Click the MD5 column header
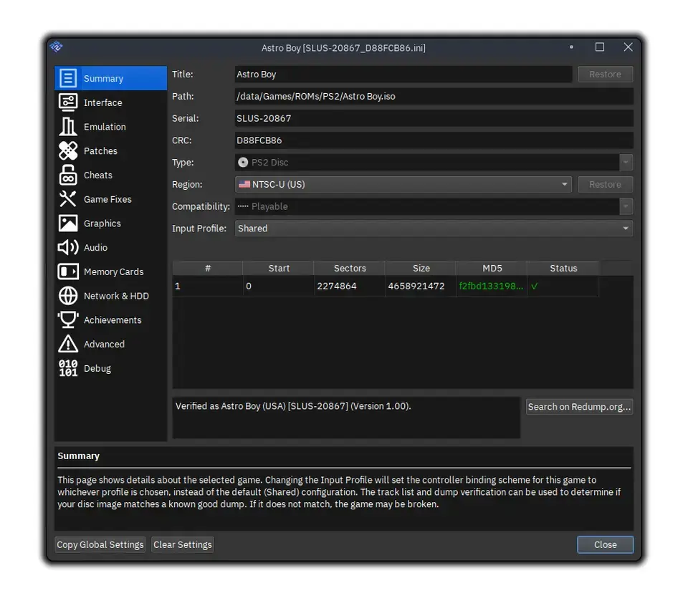Viewport: 688px width, 616px height. tap(492, 268)
